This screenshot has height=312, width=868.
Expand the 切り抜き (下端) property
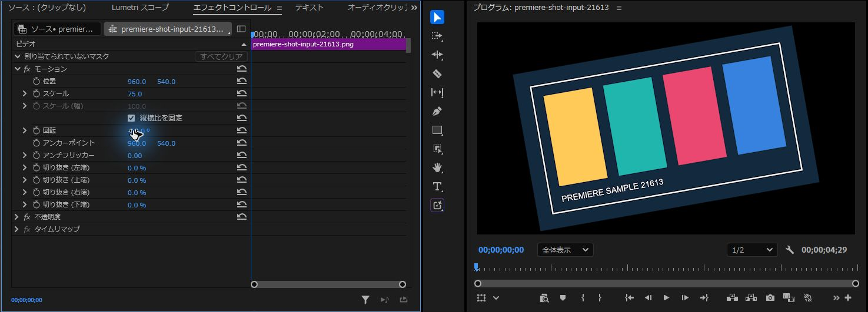pos(25,204)
